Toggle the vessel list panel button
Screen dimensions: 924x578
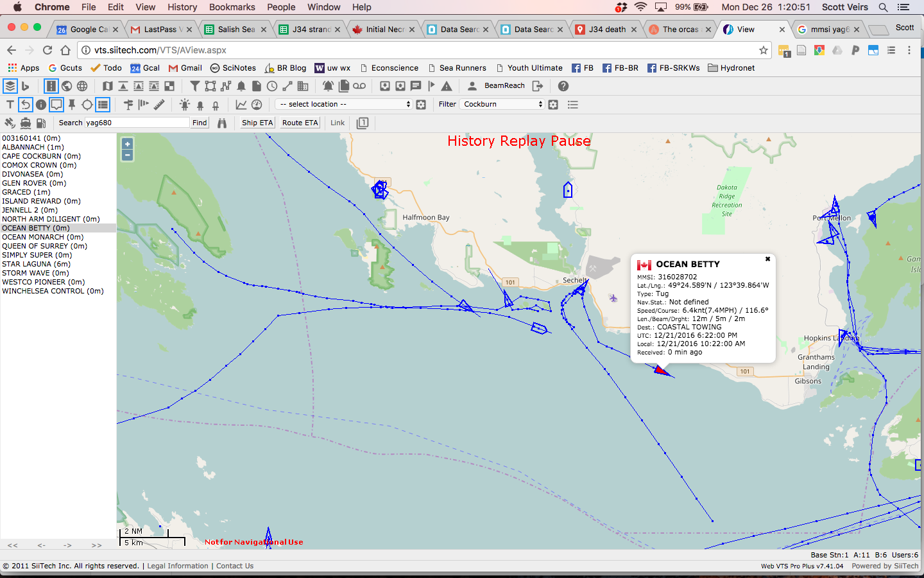[x=103, y=105]
